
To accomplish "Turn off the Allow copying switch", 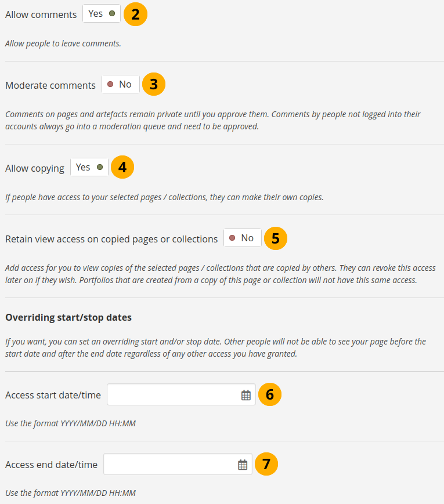I will coord(89,168).
